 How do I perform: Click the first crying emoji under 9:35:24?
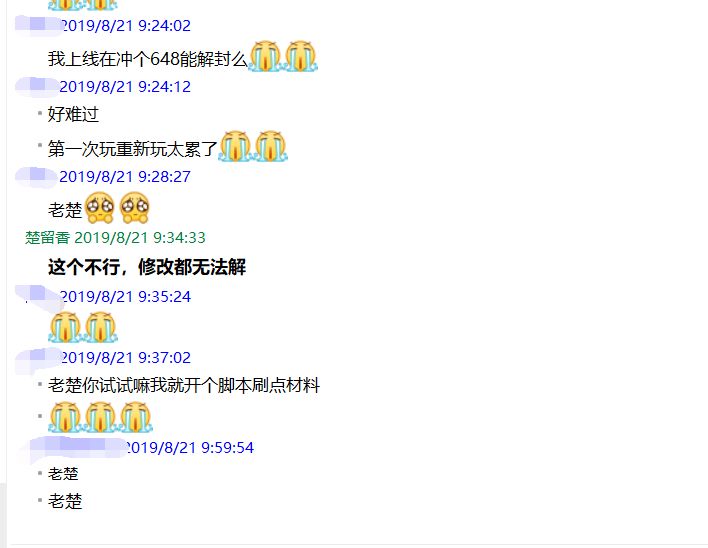click(x=65, y=327)
